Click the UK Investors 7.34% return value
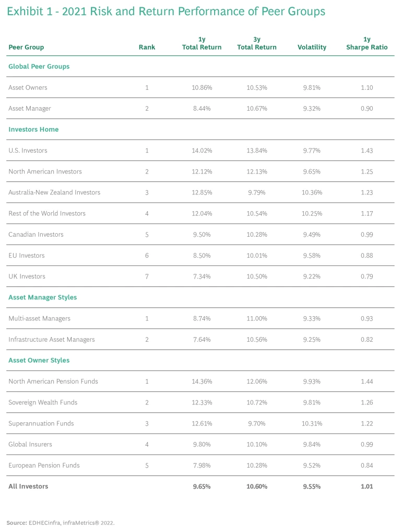This screenshot has height=532, width=401. click(202, 276)
